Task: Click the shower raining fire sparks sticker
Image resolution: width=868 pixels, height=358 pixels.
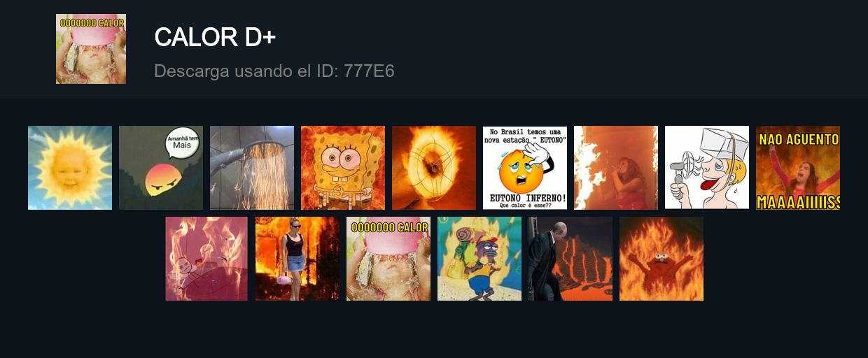Action: click(x=252, y=168)
